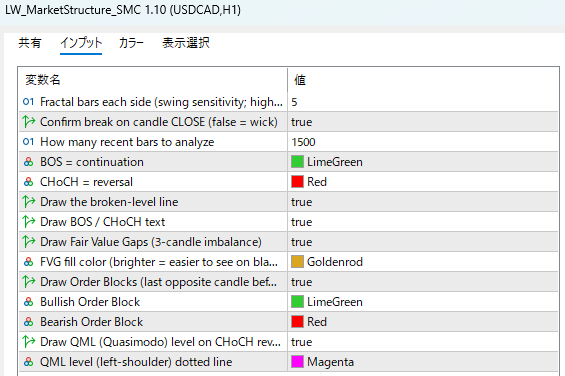565x376 pixels.
Task: Click the color icon beside CHoCH = reversal
Action: coord(28,182)
